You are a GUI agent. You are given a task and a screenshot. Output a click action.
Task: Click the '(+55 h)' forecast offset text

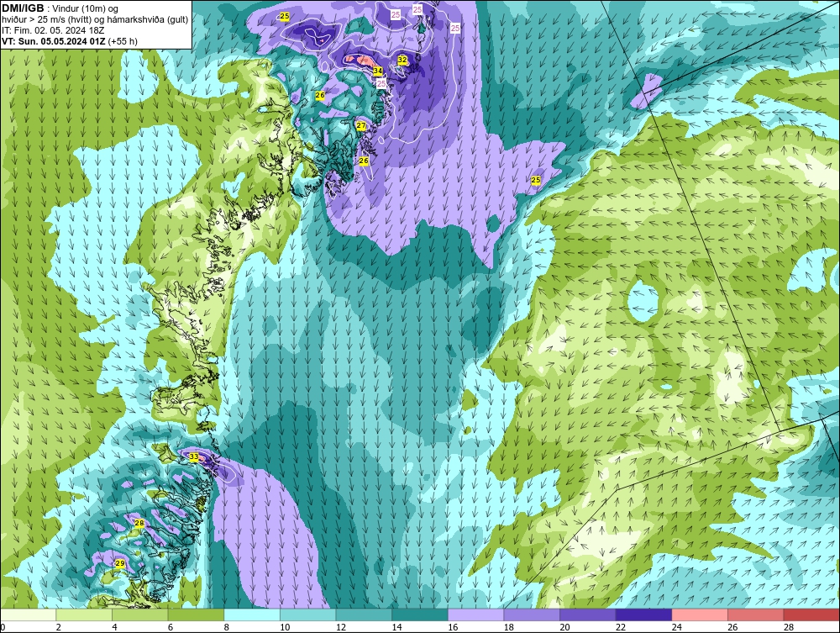123,41
